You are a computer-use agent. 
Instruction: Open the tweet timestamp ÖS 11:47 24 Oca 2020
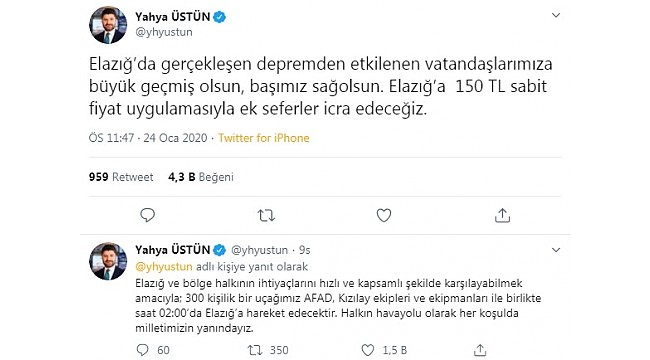tap(148, 138)
